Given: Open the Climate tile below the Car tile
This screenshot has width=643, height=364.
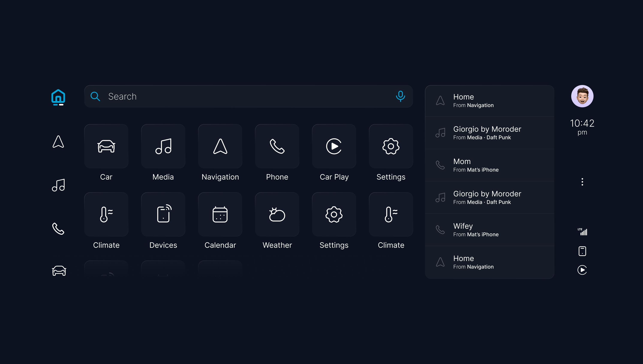Looking at the screenshot, I should click(x=106, y=214).
